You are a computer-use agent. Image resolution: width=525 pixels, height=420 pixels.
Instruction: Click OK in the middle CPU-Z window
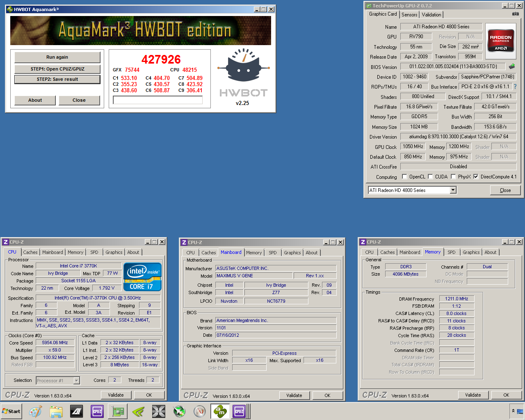[327, 395]
